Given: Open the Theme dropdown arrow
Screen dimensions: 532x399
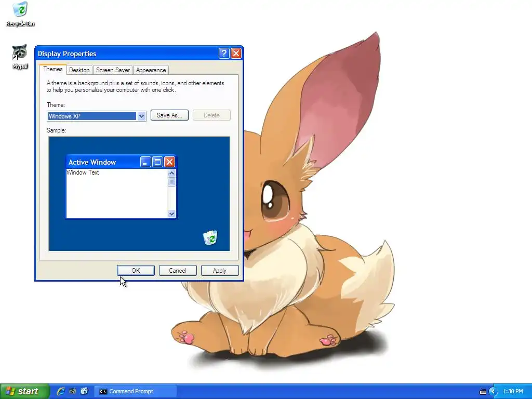Looking at the screenshot, I should [141, 116].
